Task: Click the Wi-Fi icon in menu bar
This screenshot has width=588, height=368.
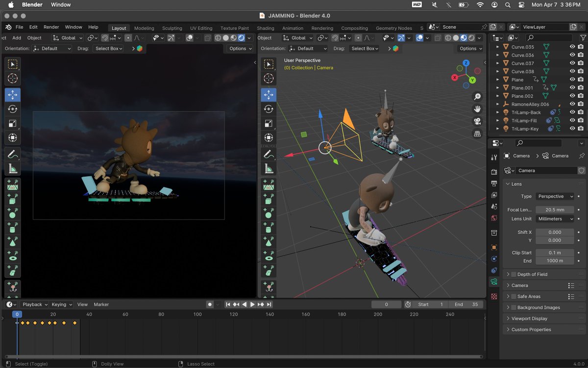Action: click(x=480, y=4)
